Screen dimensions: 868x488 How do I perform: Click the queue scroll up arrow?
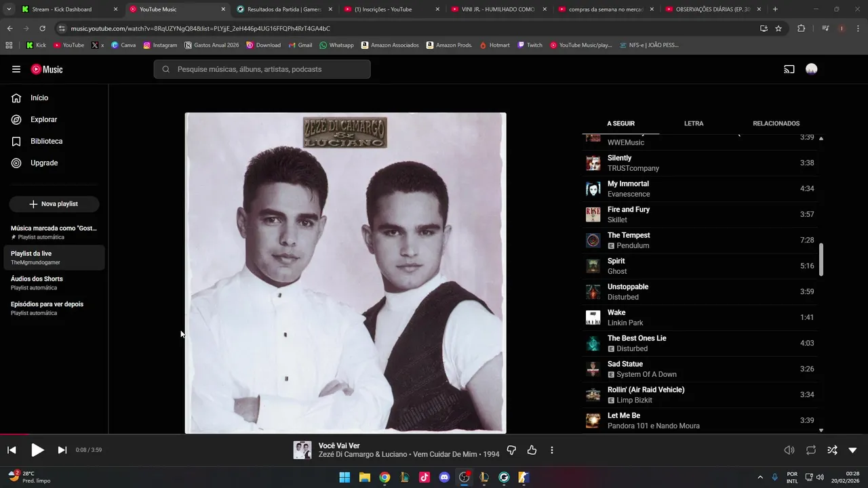tap(821, 138)
